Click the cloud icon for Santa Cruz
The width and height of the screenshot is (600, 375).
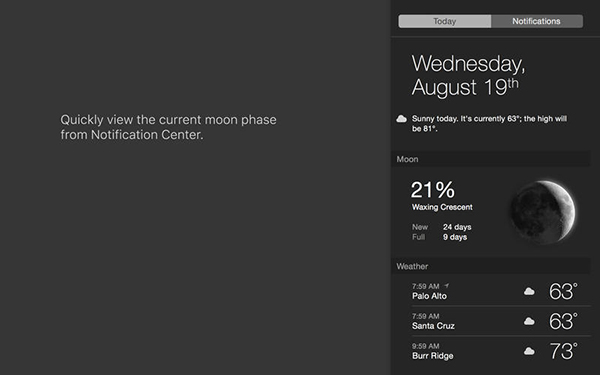529,321
